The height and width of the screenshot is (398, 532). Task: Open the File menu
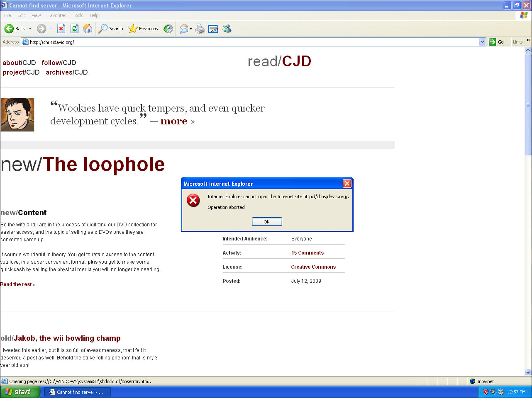pos(7,15)
